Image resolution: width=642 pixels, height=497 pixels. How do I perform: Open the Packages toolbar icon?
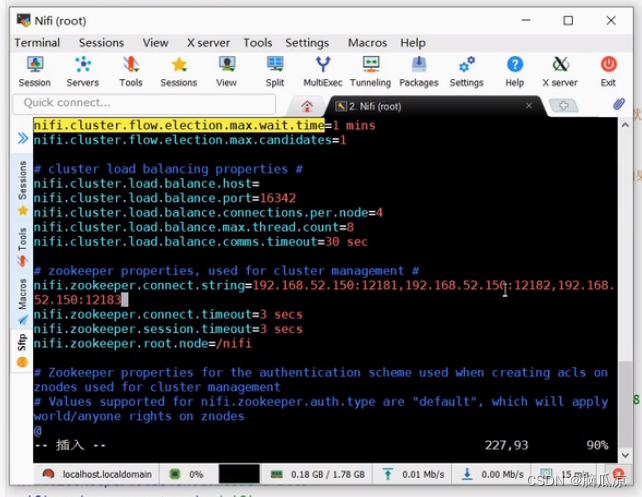[419, 72]
